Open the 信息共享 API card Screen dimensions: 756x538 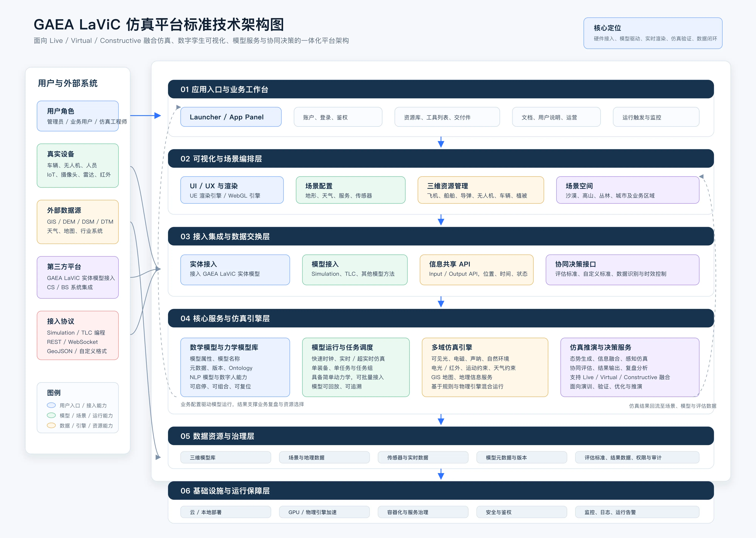(x=477, y=270)
